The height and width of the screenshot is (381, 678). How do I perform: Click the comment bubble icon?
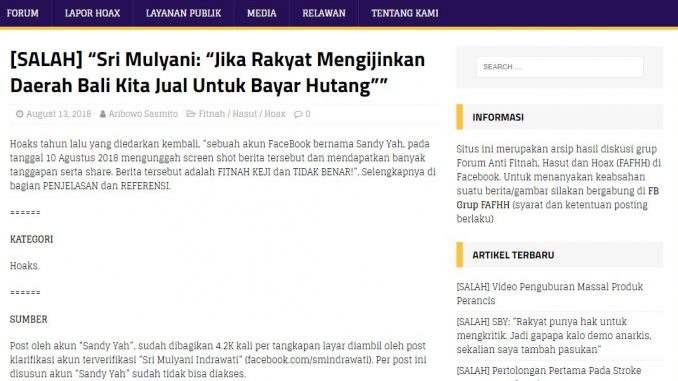(x=298, y=114)
